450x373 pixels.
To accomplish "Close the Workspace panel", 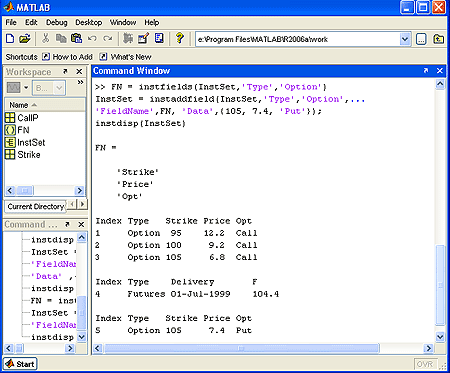I will [x=79, y=71].
